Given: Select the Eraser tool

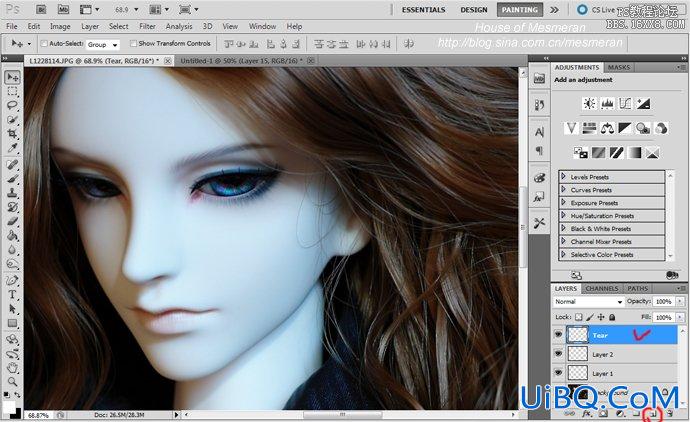Looking at the screenshot, I should pyautogui.click(x=12, y=221).
